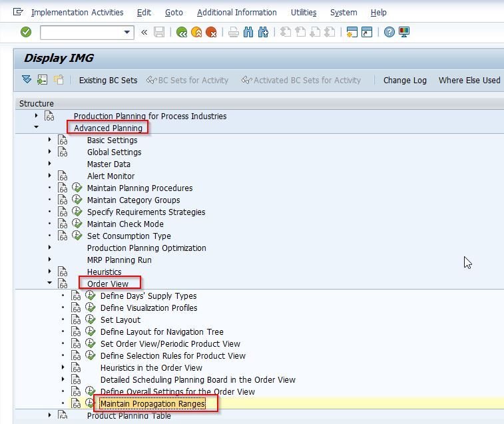Open documentation icon for Set Layout
The width and height of the screenshot is (504, 424).
(x=76, y=319)
